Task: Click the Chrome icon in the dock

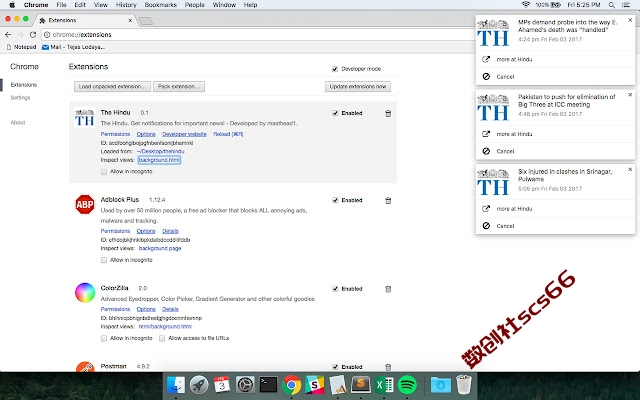Action: point(291,384)
